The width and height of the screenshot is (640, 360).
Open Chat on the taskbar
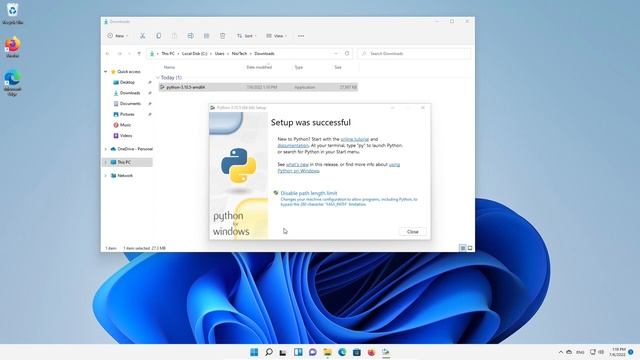click(x=313, y=352)
